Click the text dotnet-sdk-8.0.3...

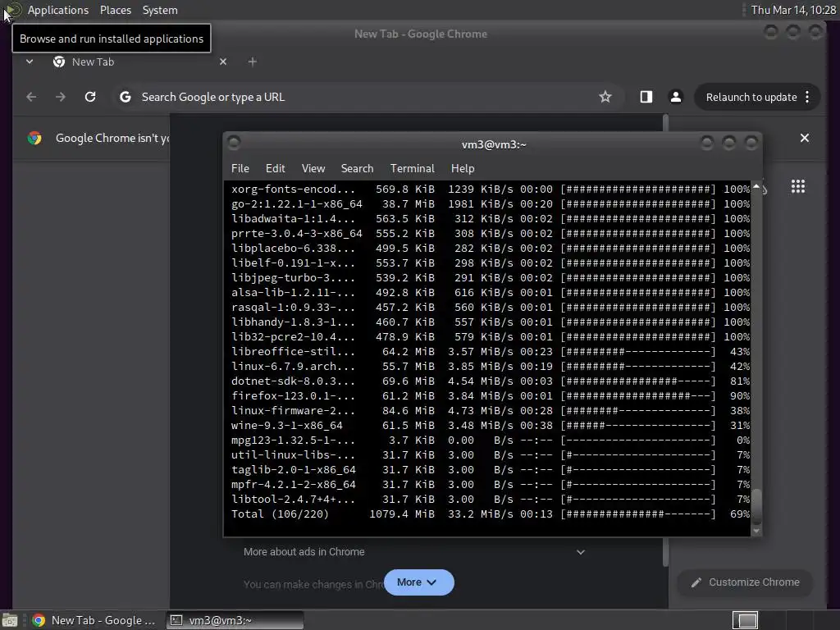coord(293,381)
